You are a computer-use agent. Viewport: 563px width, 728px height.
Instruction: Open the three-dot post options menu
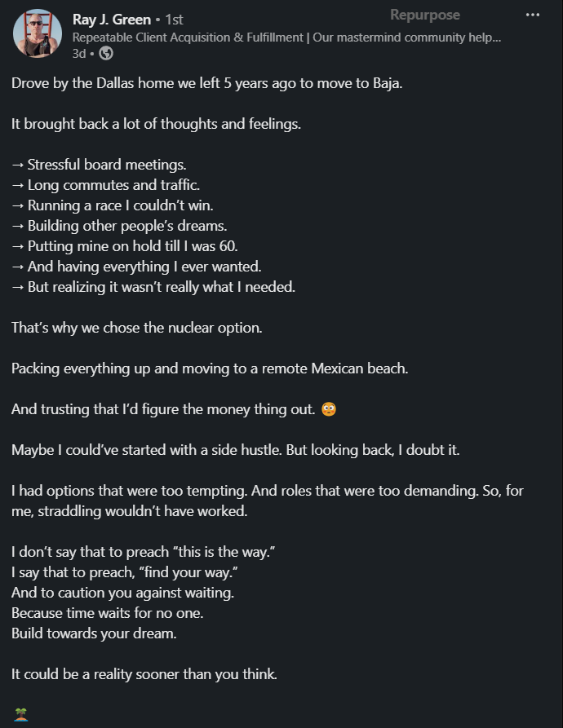click(532, 15)
